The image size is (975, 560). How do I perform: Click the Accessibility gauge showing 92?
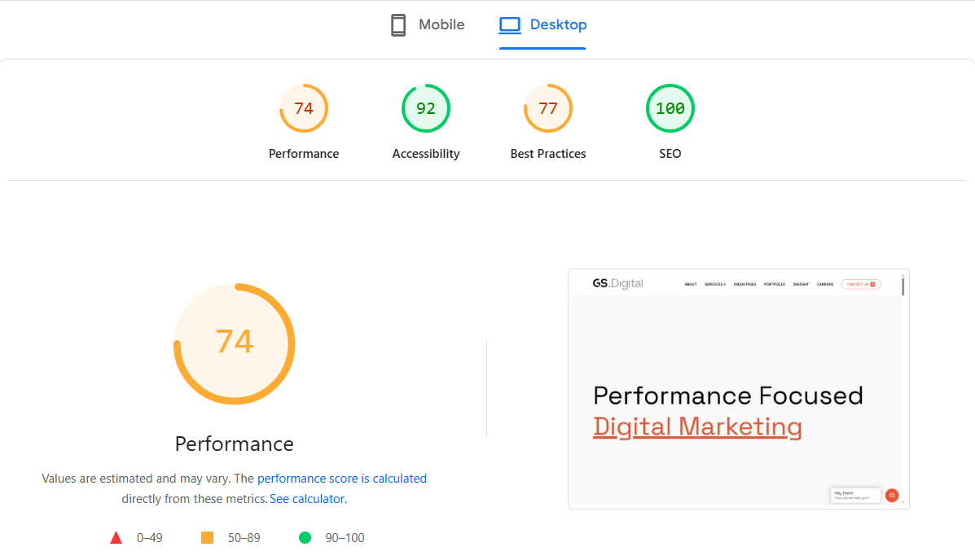click(x=426, y=107)
